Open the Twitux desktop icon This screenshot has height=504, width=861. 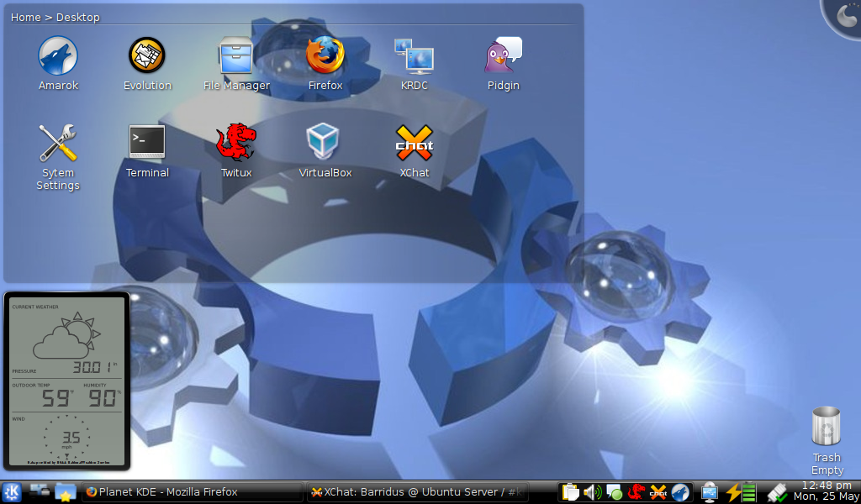point(236,144)
